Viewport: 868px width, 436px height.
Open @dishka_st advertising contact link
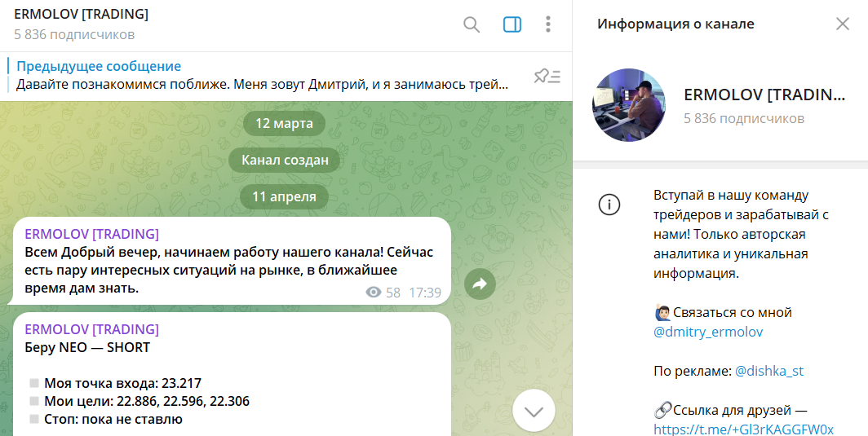[x=769, y=372]
